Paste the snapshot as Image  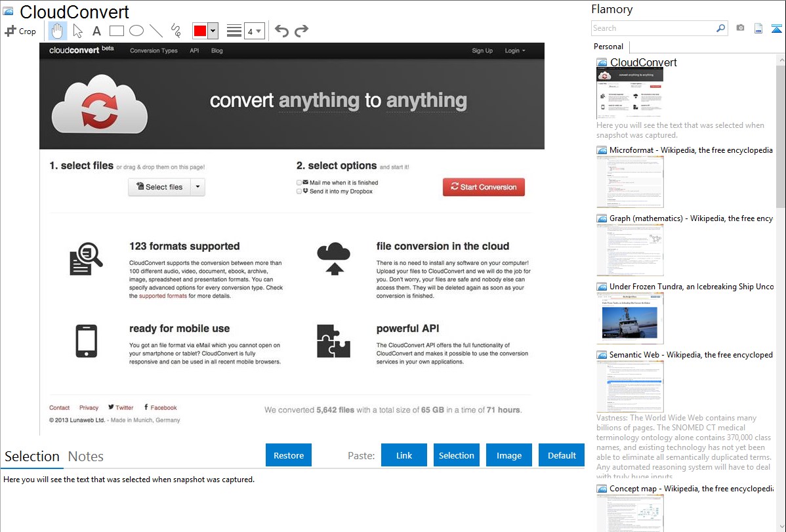coord(508,455)
